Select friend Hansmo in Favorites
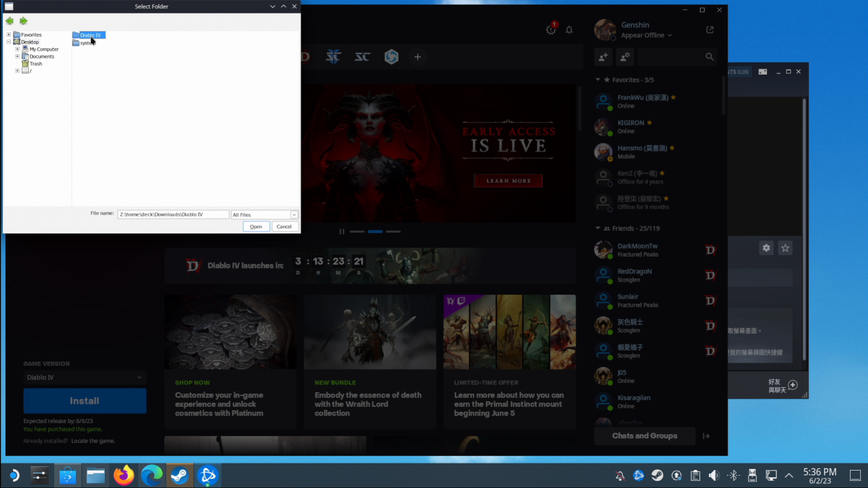 pos(657,152)
